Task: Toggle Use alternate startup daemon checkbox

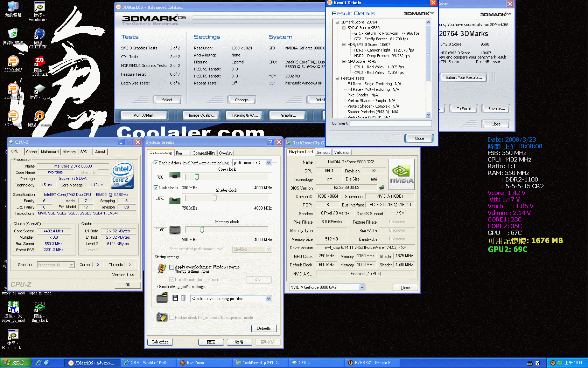Action: [172, 280]
